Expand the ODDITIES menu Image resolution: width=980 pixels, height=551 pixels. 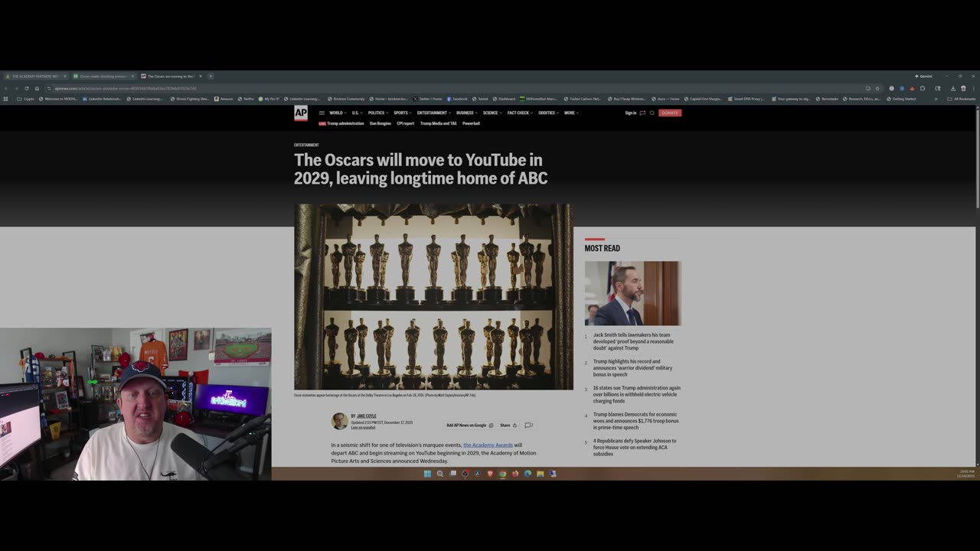point(548,113)
